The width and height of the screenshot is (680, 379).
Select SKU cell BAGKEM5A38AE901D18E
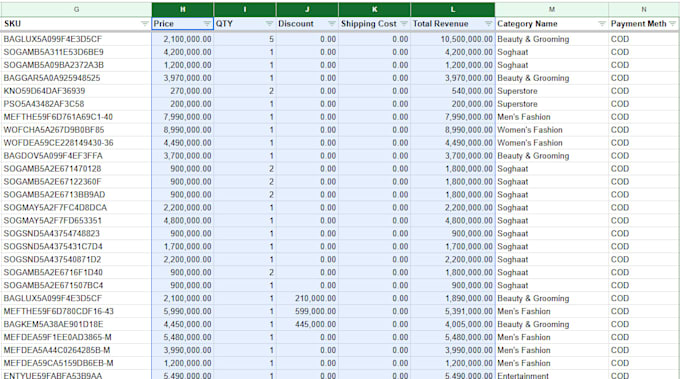coord(76,324)
